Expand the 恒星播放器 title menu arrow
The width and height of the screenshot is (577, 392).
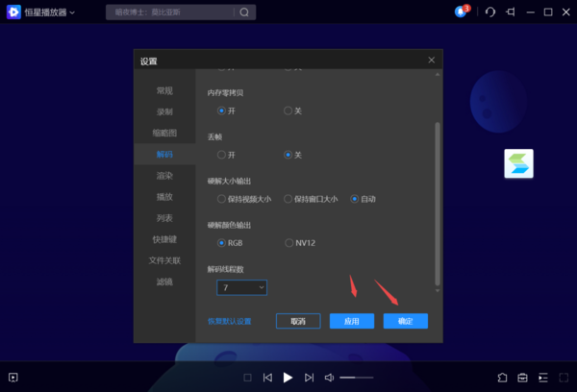point(73,12)
